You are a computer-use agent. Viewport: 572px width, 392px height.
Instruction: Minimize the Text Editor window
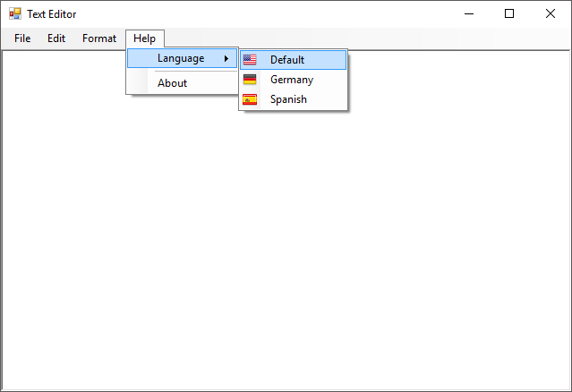pos(469,13)
